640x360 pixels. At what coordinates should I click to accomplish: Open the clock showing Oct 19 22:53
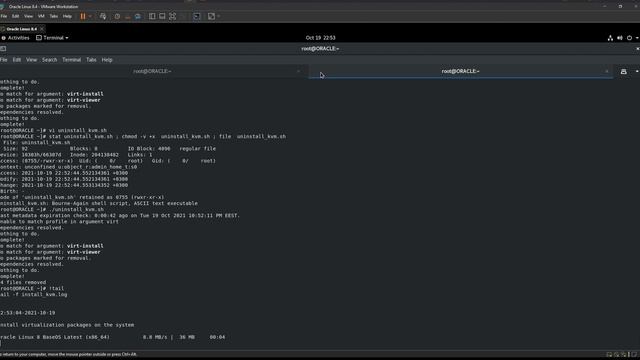(320, 38)
